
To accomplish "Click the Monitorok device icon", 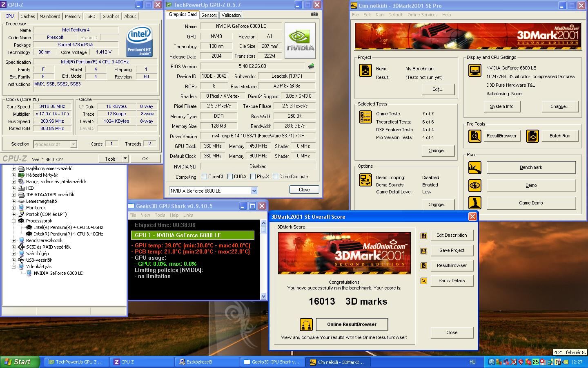I will pos(21,208).
